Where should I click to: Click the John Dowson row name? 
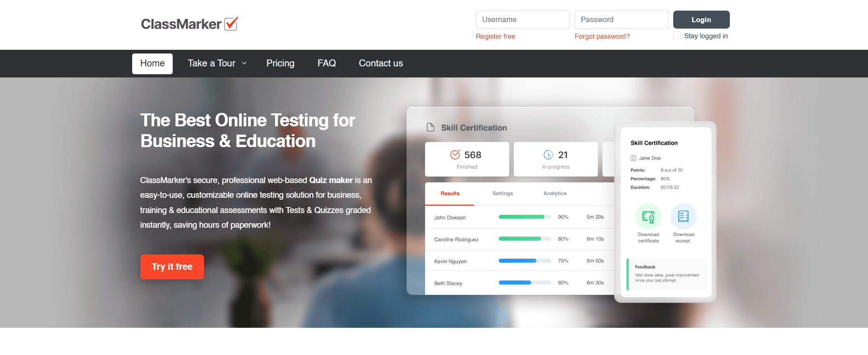450,218
